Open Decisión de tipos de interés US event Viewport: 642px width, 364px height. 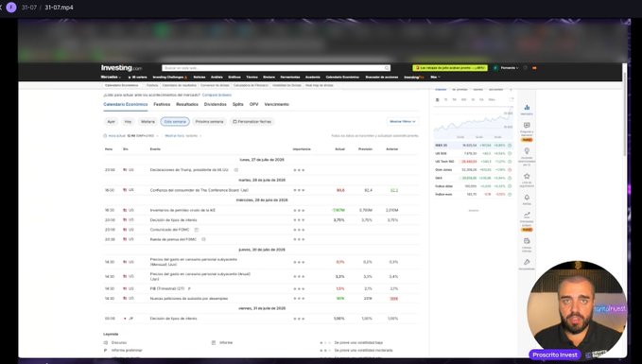[x=174, y=220]
